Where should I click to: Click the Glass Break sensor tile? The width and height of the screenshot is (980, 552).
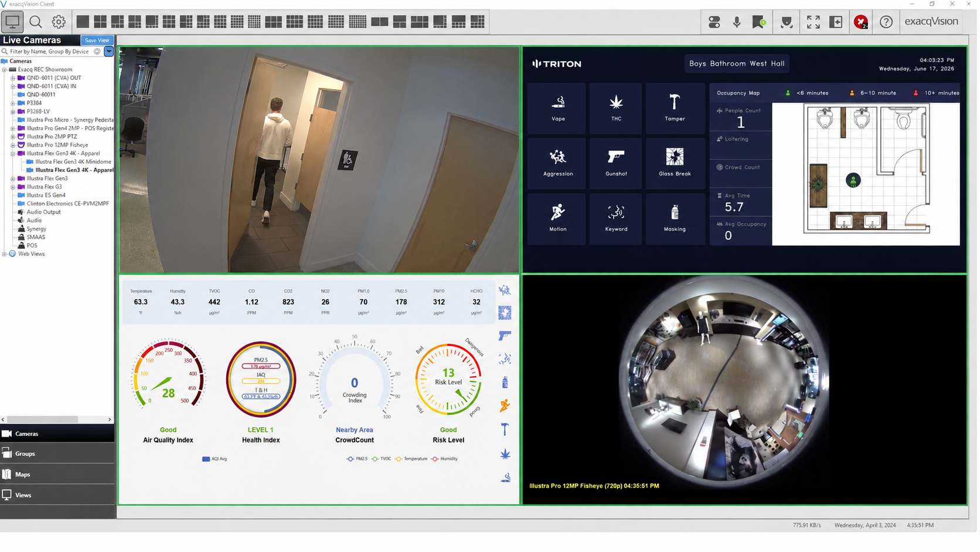tap(675, 163)
